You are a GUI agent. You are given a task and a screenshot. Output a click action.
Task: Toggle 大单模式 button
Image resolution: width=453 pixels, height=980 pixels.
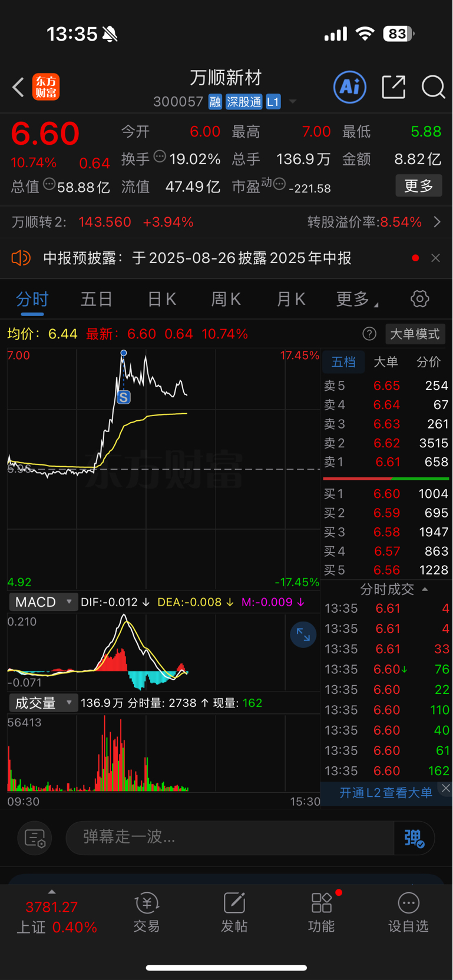(x=415, y=334)
